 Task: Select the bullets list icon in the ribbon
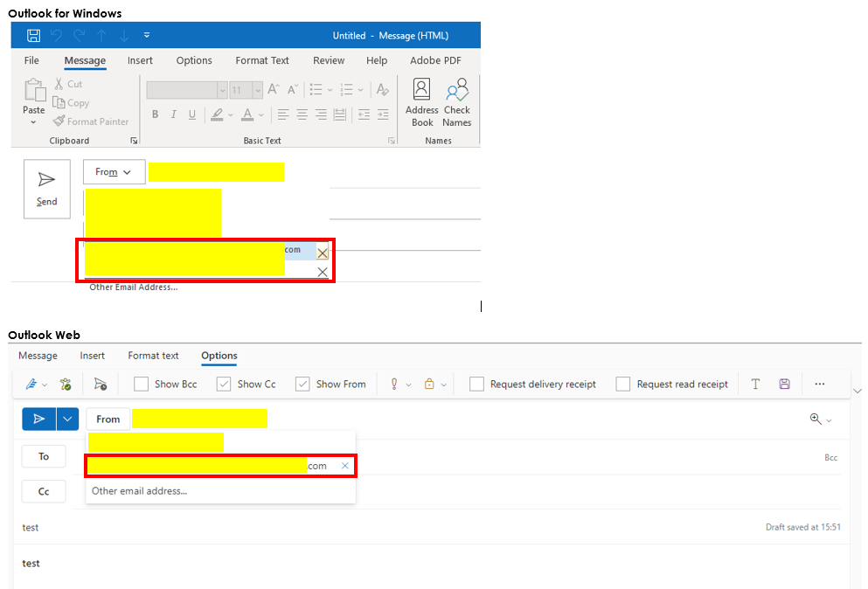(315, 89)
